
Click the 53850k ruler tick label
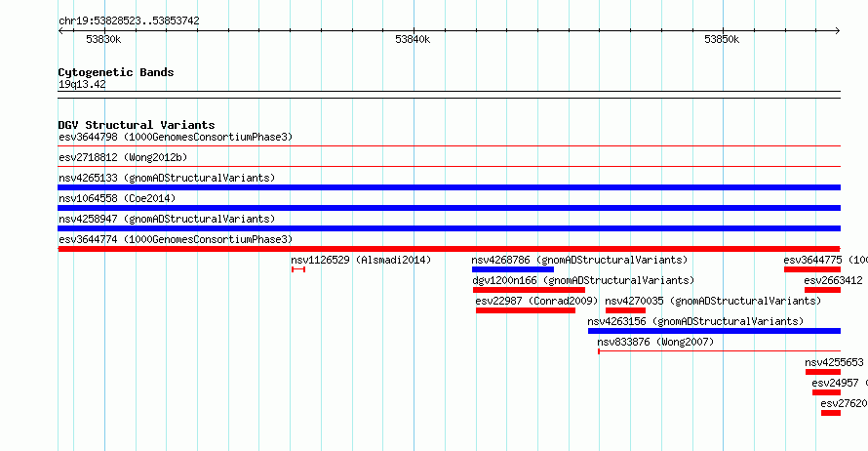pyautogui.click(x=722, y=39)
